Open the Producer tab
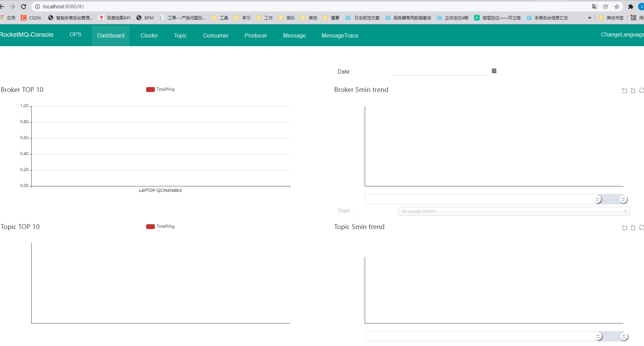Image resolution: width=644 pixels, height=346 pixels. pos(256,35)
